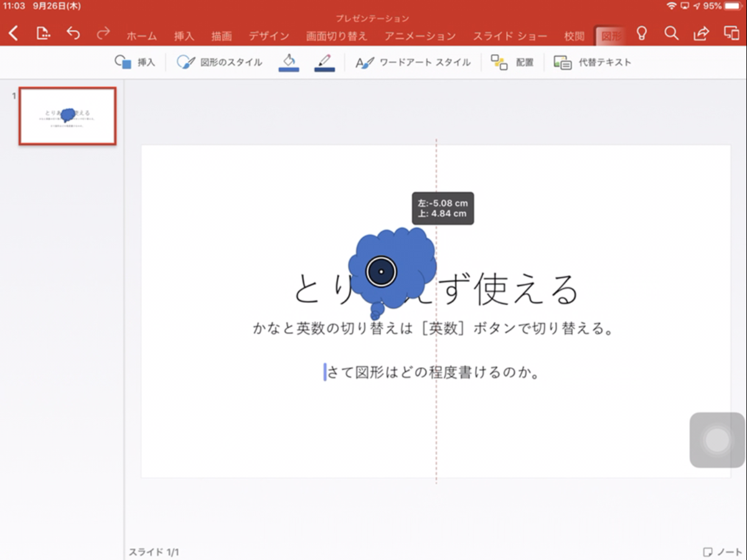
Task: Select the blue fill color swatch
Action: point(288,70)
